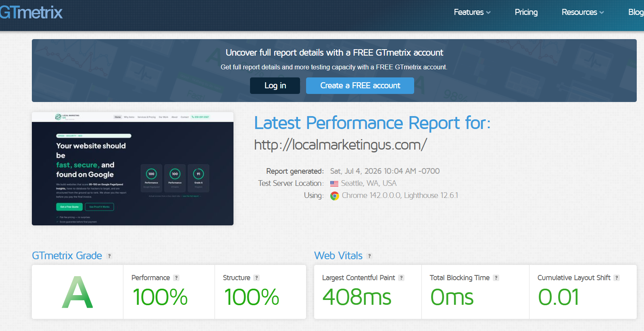
Task: Expand the Resources dropdown menu
Action: (x=583, y=12)
